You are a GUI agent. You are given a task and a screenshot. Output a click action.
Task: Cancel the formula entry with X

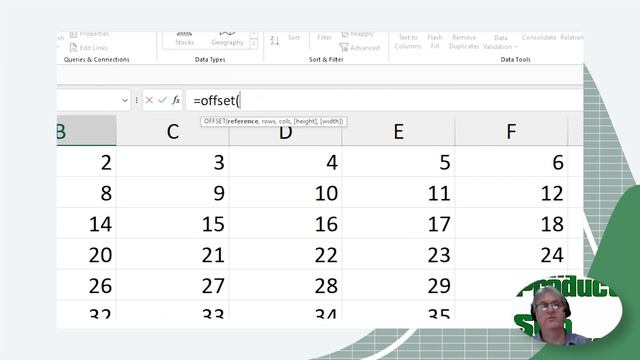[149, 100]
